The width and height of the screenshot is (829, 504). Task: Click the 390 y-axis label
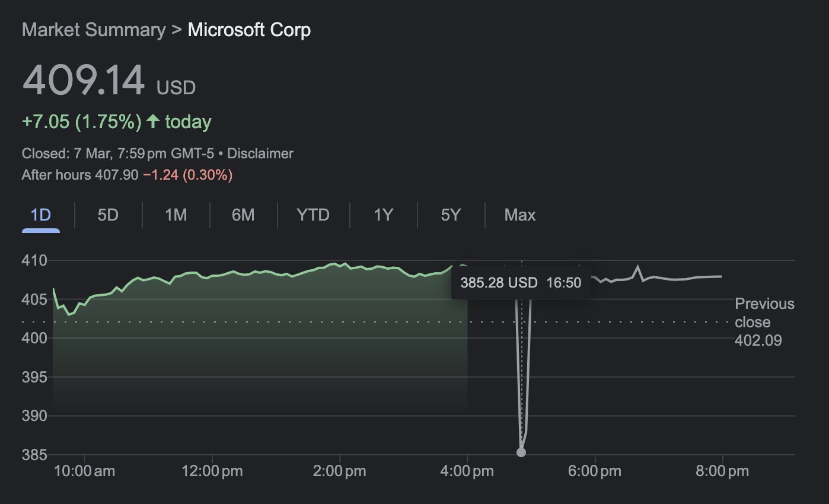click(34, 416)
